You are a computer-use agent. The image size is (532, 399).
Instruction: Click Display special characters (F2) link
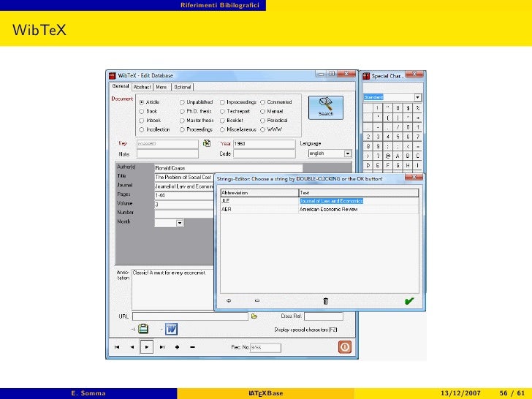(305, 330)
